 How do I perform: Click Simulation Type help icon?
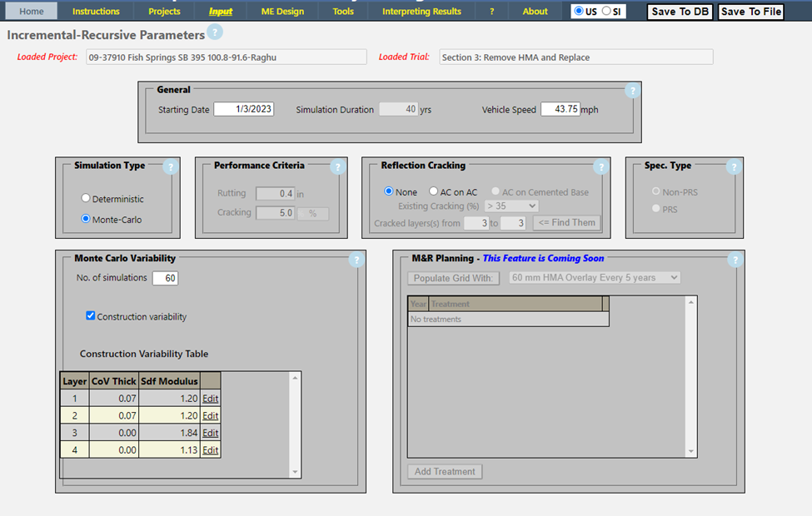pyautogui.click(x=171, y=166)
